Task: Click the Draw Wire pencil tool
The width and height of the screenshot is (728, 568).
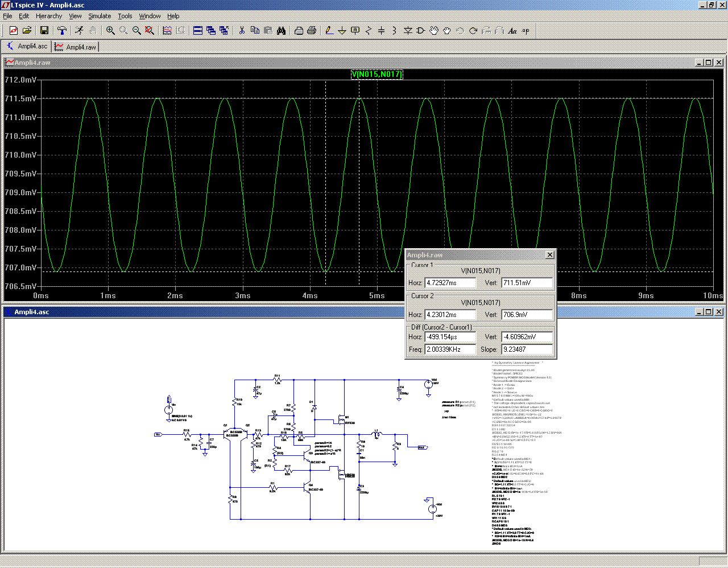Action: [329, 31]
